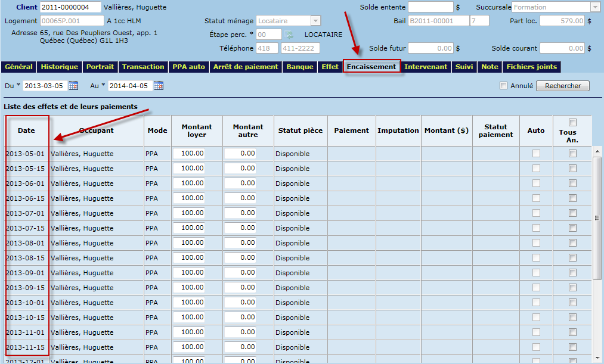604x364 pixels.
Task: Open the Fichiers joints tab
Action: (531, 67)
